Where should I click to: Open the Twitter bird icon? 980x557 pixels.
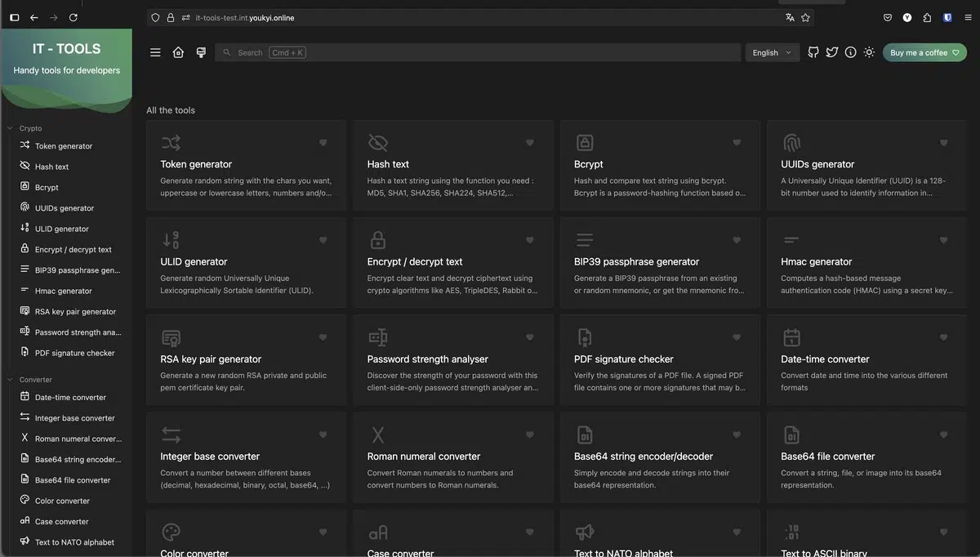click(x=831, y=52)
